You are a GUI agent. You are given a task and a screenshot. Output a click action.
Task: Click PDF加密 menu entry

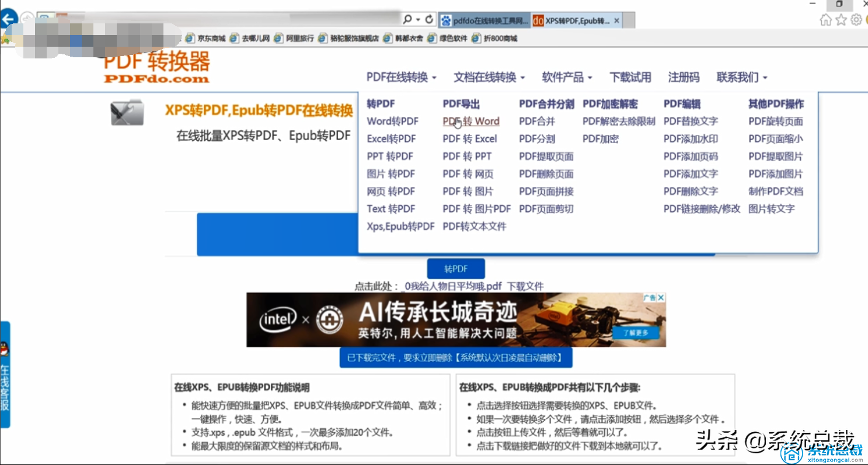tap(601, 139)
